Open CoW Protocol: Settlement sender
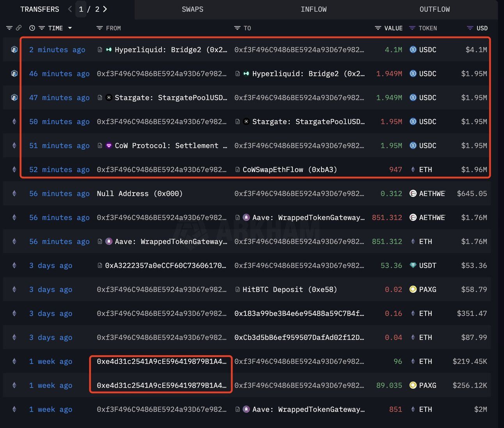504x428 pixels. [x=171, y=145]
